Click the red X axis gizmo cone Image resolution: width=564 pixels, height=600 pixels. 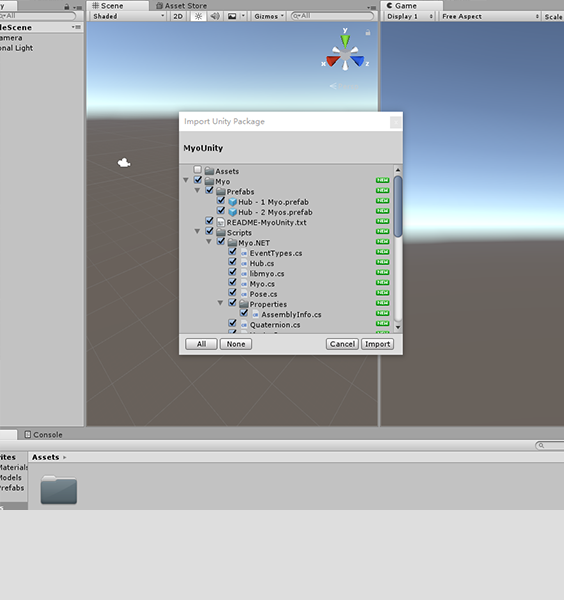(x=333, y=61)
